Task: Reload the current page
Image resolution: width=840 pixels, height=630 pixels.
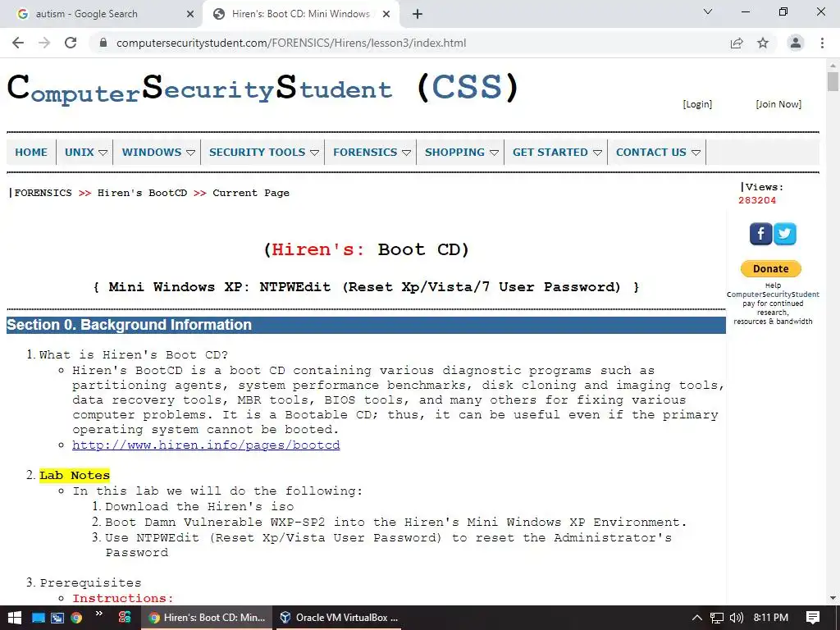Action: 71,43
